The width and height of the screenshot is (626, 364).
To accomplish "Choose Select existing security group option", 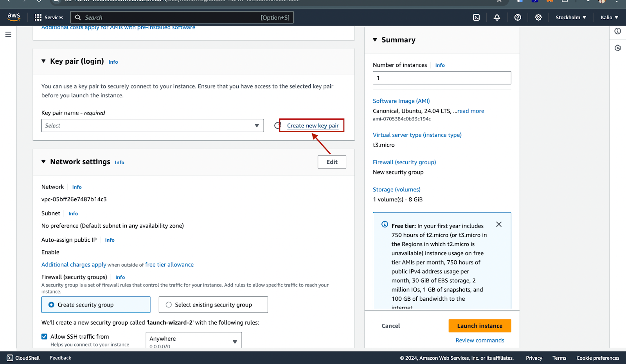I will pyautogui.click(x=169, y=305).
